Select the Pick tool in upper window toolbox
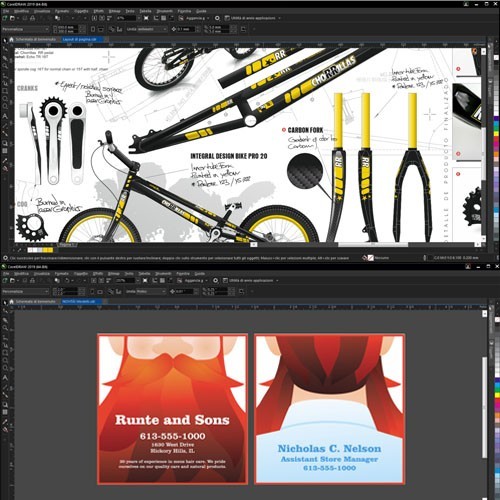This screenshot has width=500, height=500. click(x=5, y=40)
